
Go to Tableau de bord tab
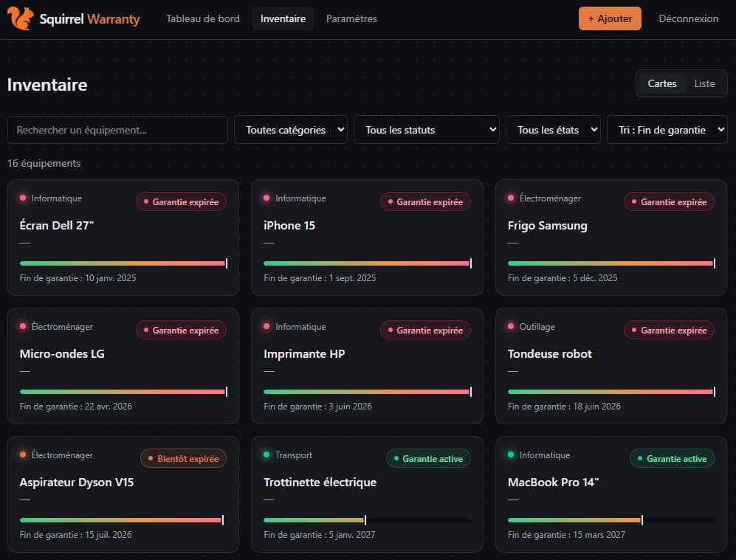click(x=203, y=18)
